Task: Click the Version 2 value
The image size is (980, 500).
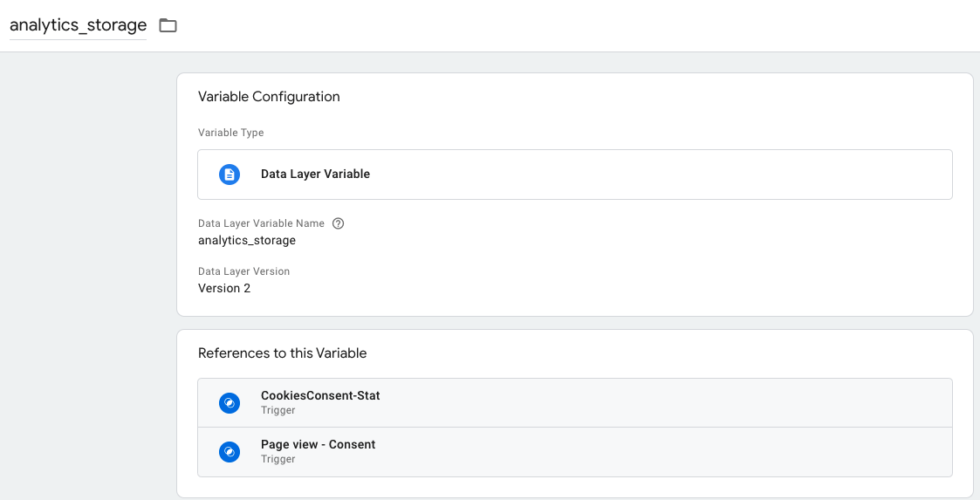Action: [224, 288]
